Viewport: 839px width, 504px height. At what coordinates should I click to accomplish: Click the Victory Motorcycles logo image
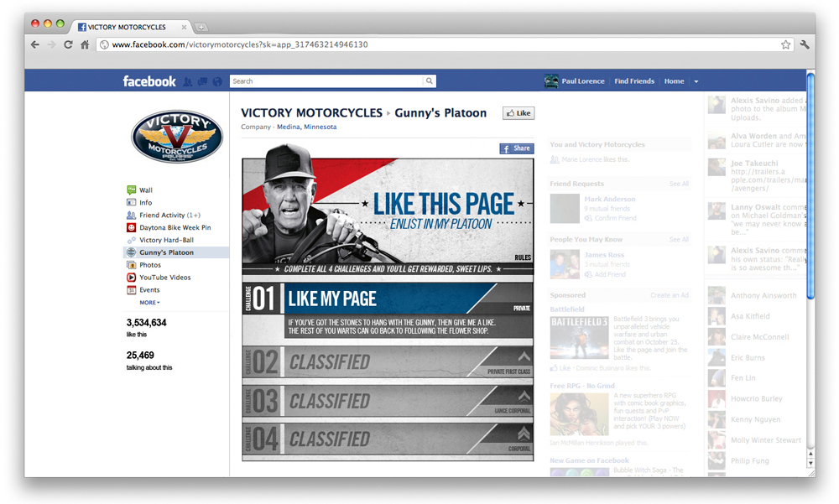[177, 136]
